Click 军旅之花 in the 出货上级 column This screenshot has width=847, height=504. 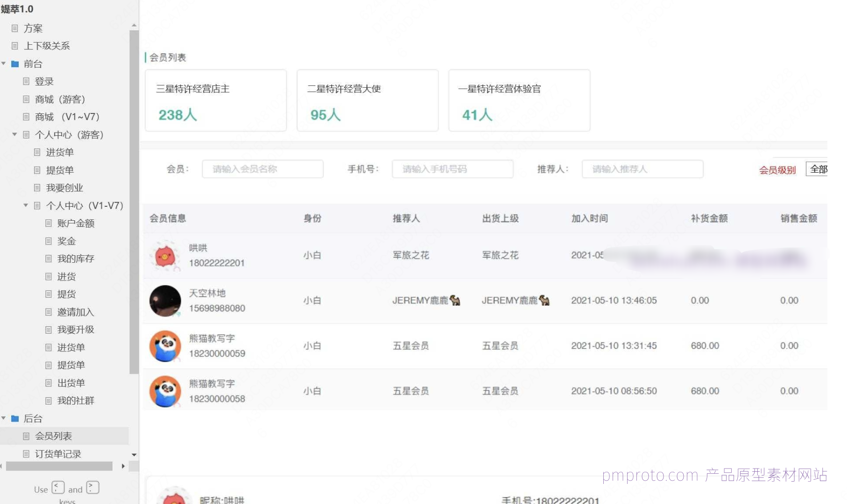point(500,255)
